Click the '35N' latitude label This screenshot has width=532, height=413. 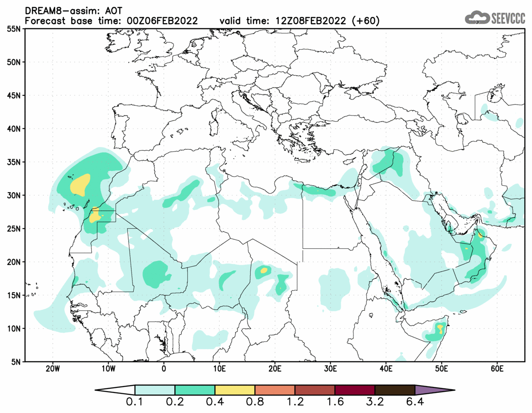click(14, 162)
